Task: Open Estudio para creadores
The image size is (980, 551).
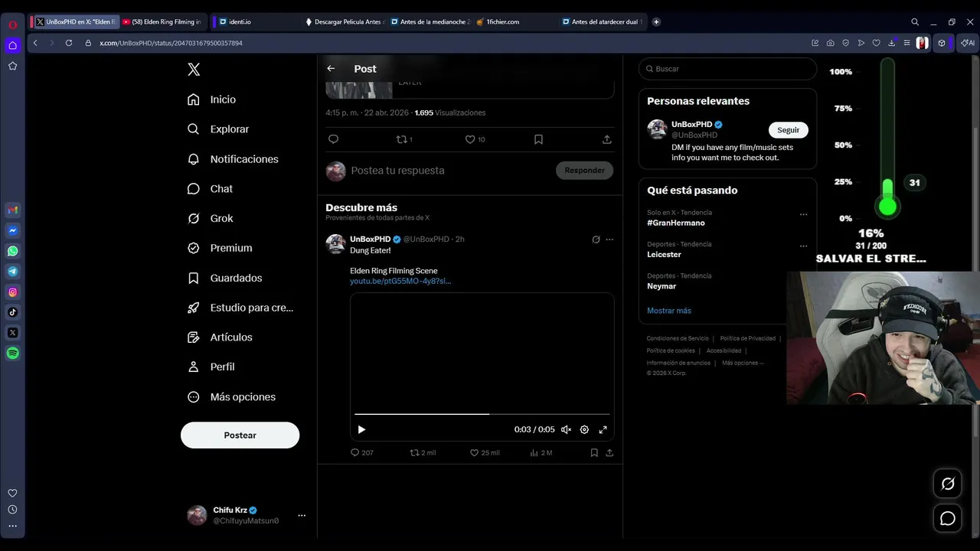Action: (240, 308)
